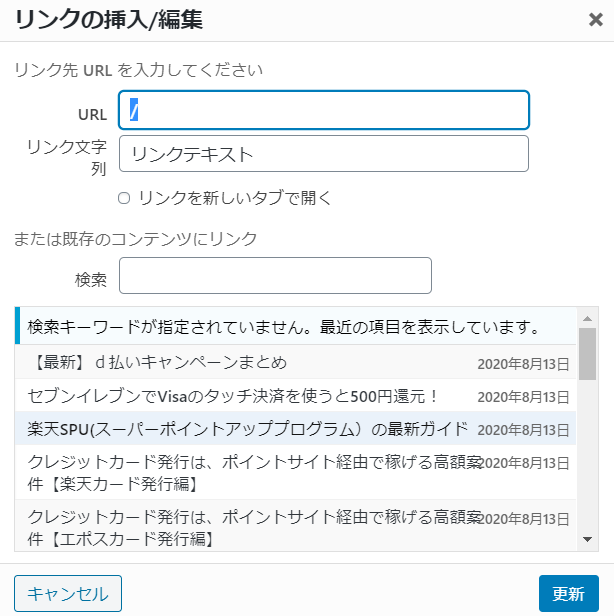
Task: Click the キャンセル button
Action: pyautogui.click(x=68, y=593)
